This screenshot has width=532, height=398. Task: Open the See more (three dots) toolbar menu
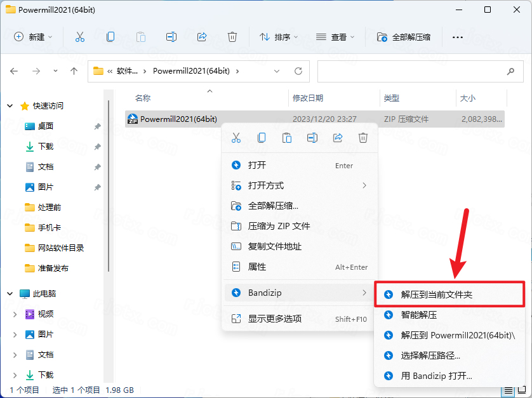click(458, 37)
